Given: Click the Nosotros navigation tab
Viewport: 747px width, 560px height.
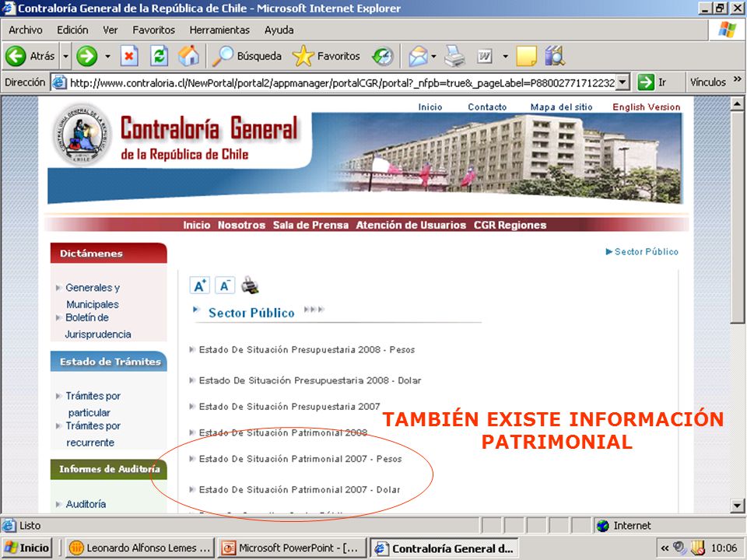Looking at the screenshot, I should point(241,226).
